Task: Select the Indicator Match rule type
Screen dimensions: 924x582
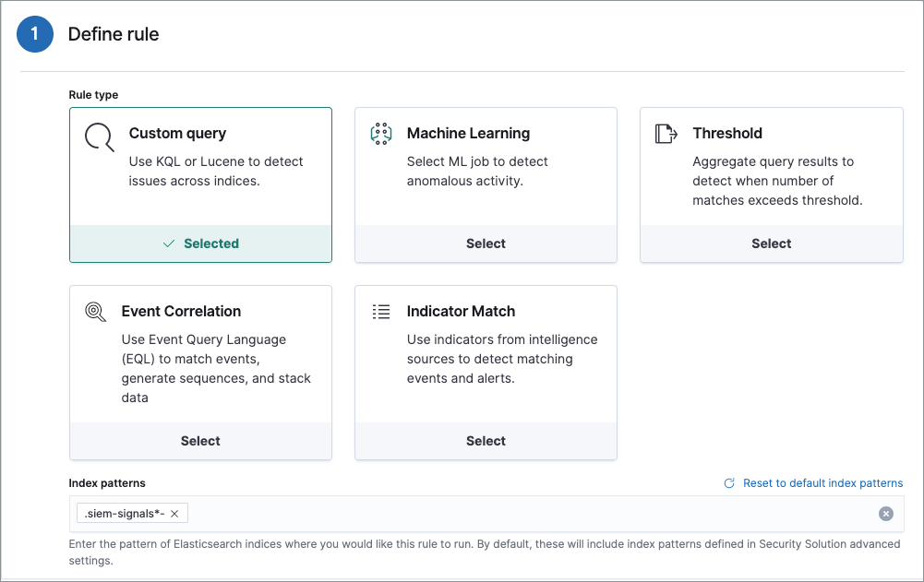Action: [486, 441]
